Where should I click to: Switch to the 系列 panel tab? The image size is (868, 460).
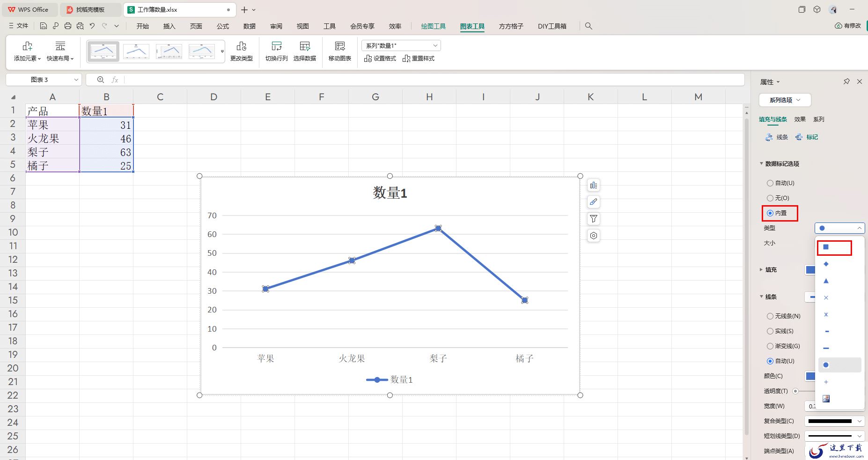point(818,119)
